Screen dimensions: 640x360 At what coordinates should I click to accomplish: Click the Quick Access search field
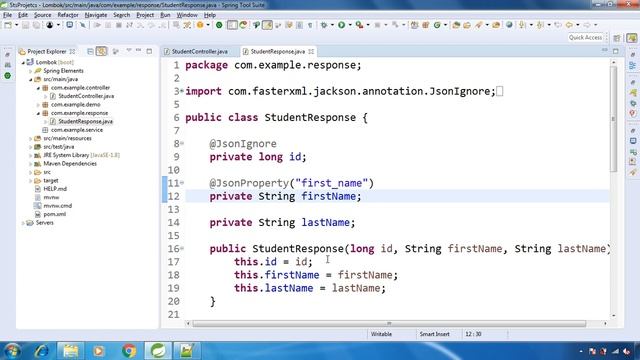[x=585, y=38]
